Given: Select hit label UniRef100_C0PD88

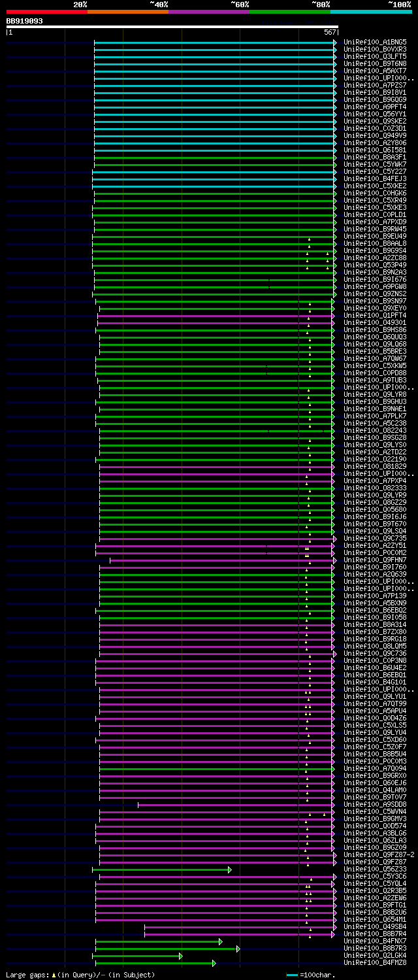Looking at the screenshot, I should click(375, 373).
